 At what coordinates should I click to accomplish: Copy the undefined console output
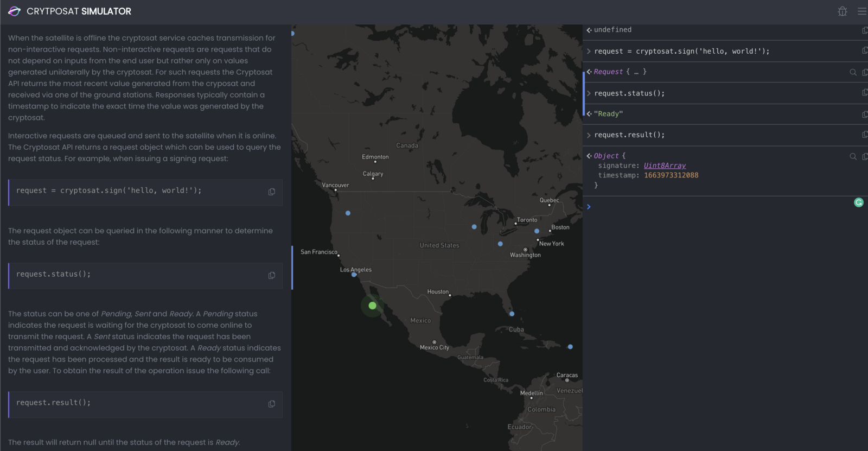tap(865, 30)
